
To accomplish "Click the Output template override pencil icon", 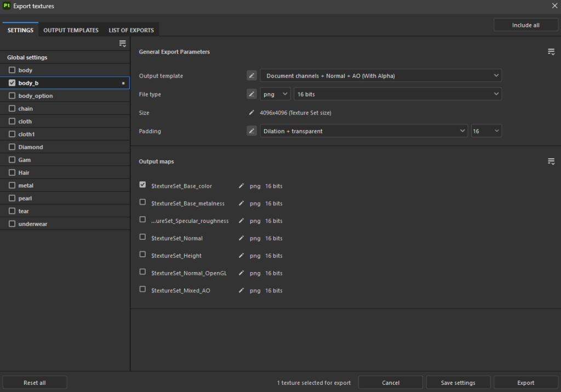I will pyautogui.click(x=251, y=76).
